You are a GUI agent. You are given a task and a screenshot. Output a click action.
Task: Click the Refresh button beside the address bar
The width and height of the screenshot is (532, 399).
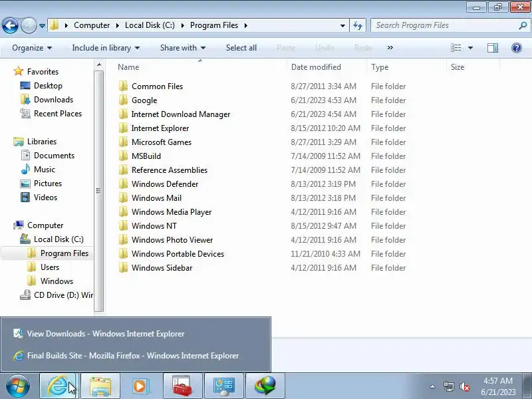click(x=358, y=25)
